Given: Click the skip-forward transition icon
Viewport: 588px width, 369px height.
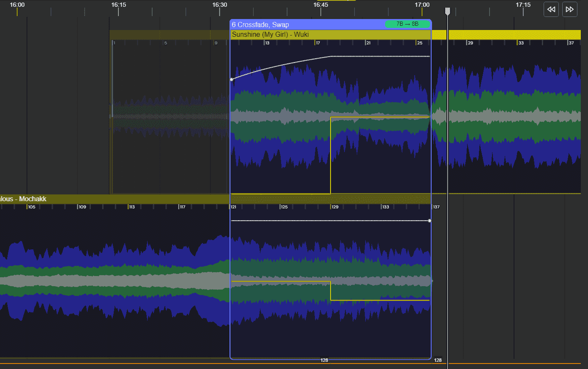Looking at the screenshot, I should tap(569, 9).
